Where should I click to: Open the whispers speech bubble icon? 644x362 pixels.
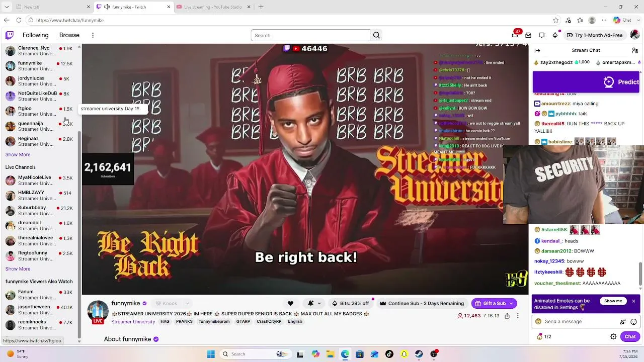(x=542, y=35)
